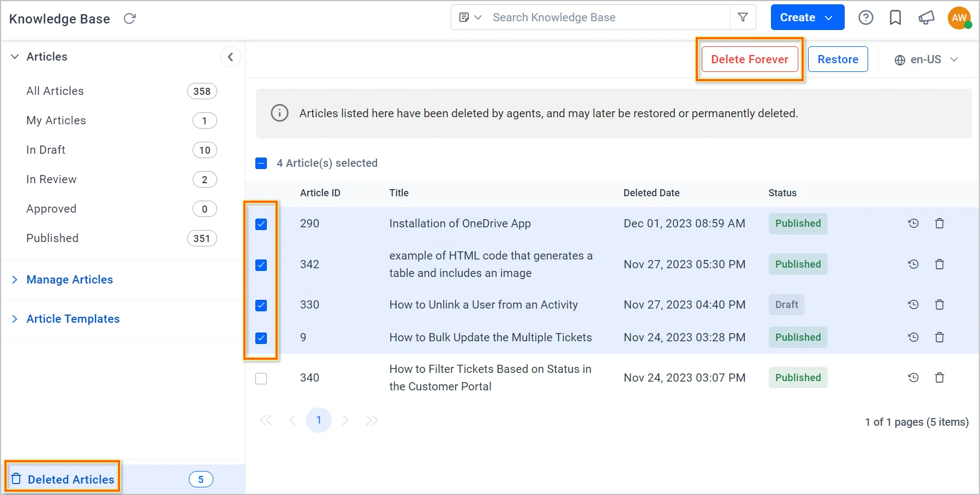
Task: Refresh the Knowledge Base page
Action: 129,19
